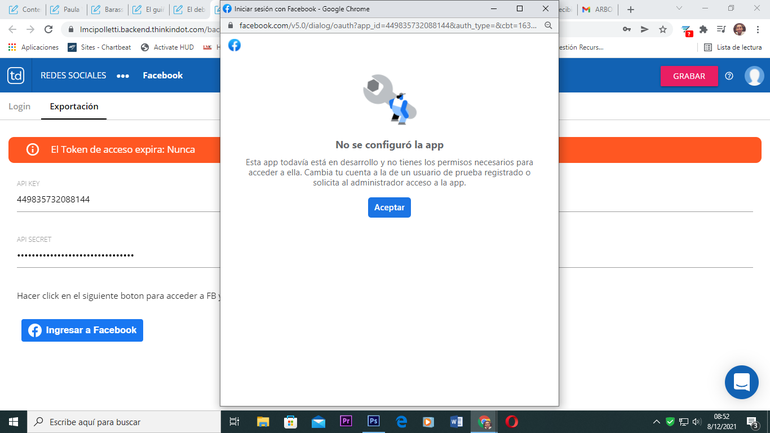The height and width of the screenshot is (433, 770).
Task: Select the Exportación tab
Action: coord(74,107)
